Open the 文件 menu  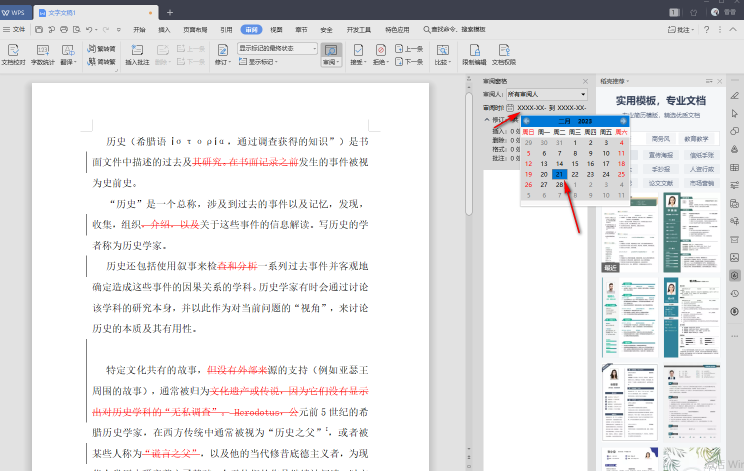[18, 29]
